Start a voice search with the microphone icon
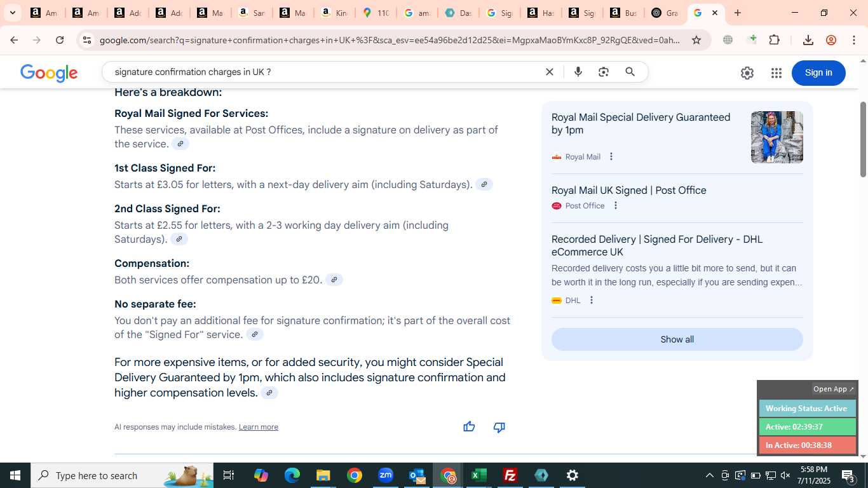The width and height of the screenshot is (868, 488). (578, 72)
